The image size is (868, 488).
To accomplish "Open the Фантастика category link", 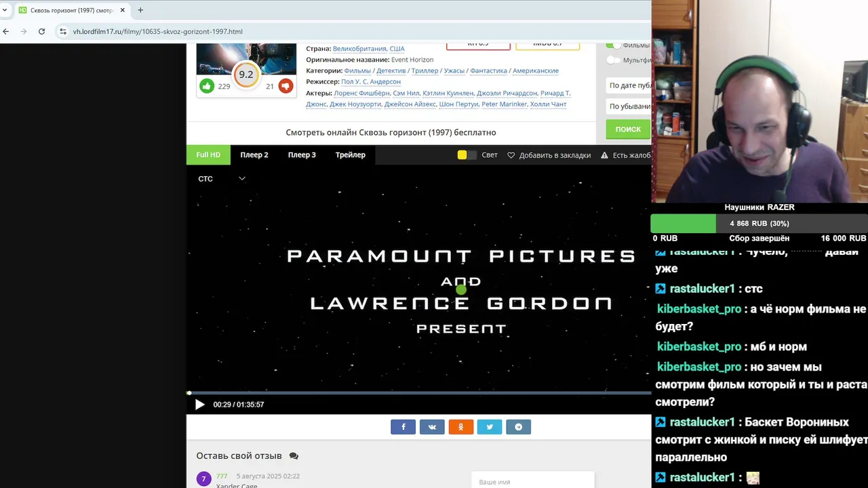I will coord(488,70).
